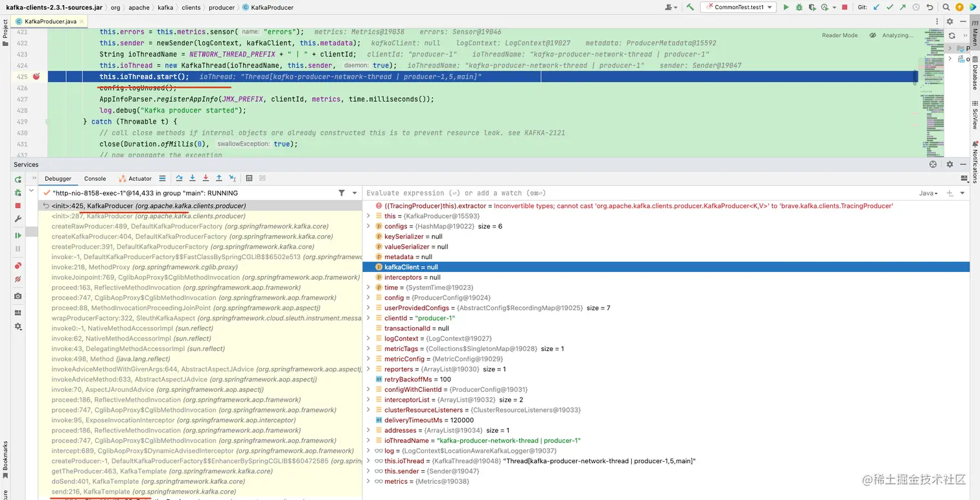Open the Maven tool window tab

tap(974, 32)
